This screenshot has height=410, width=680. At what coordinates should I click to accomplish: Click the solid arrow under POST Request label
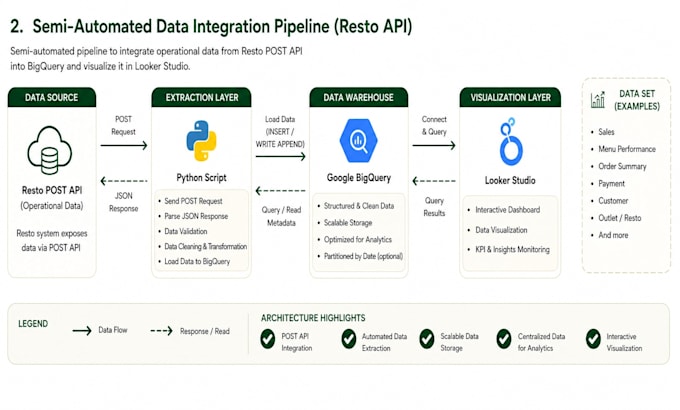(x=124, y=145)
